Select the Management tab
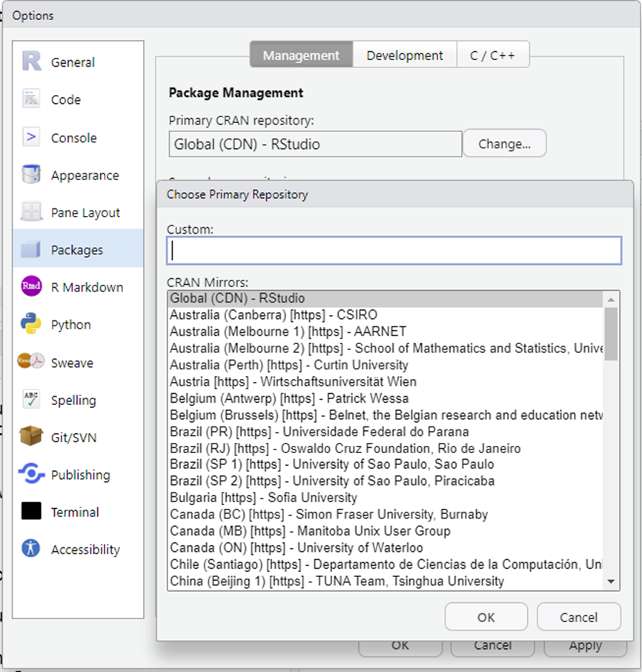The width and height of the screenshot is (642, 672). (301, 56)
